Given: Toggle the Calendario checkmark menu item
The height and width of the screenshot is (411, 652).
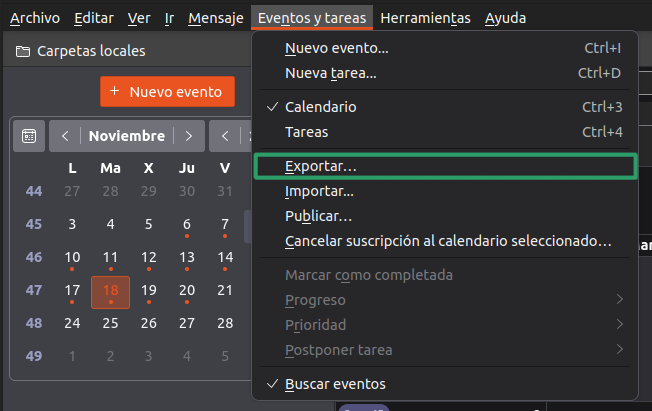Looking at the screenshot, I should click(x=320, y=107).
